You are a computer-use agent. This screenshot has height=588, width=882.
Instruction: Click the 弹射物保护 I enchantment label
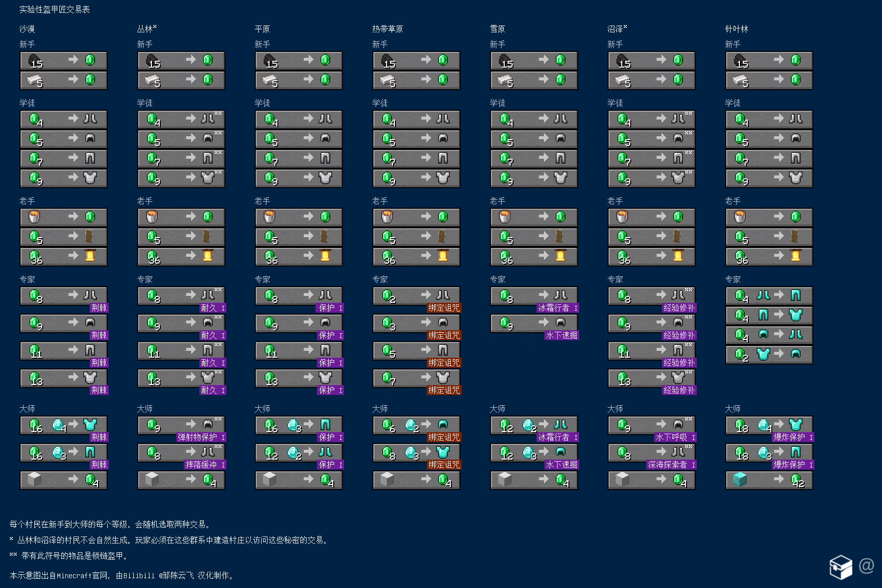201,437
